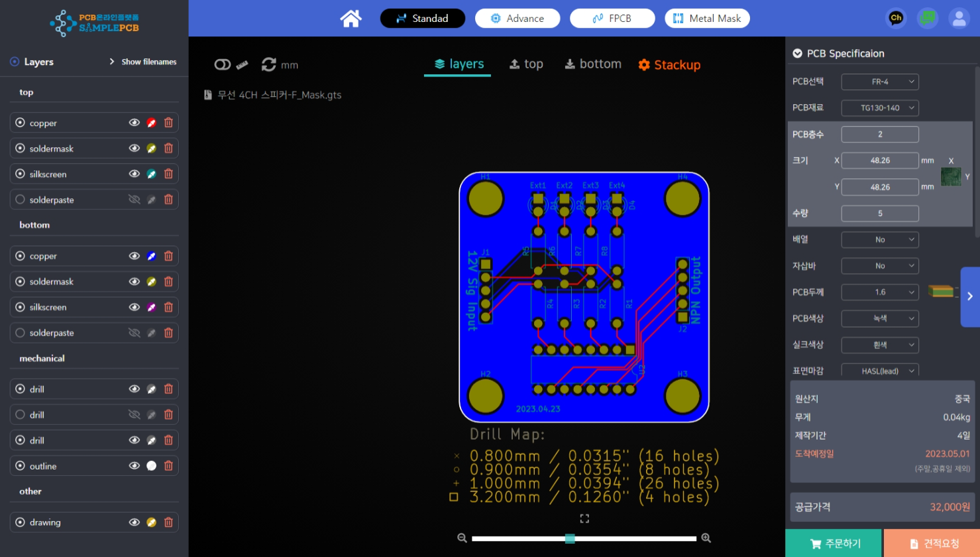Edit the 수량 quantity field

pos(880,214)
